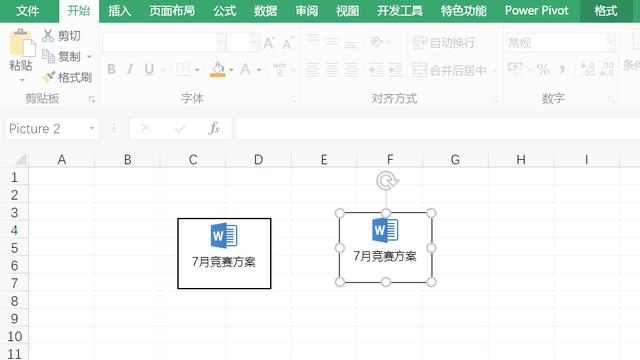This screenshot has height=360, width=640.
Task: Open the Name Box dropdown arrow
Action: click(x=92, y=129)
